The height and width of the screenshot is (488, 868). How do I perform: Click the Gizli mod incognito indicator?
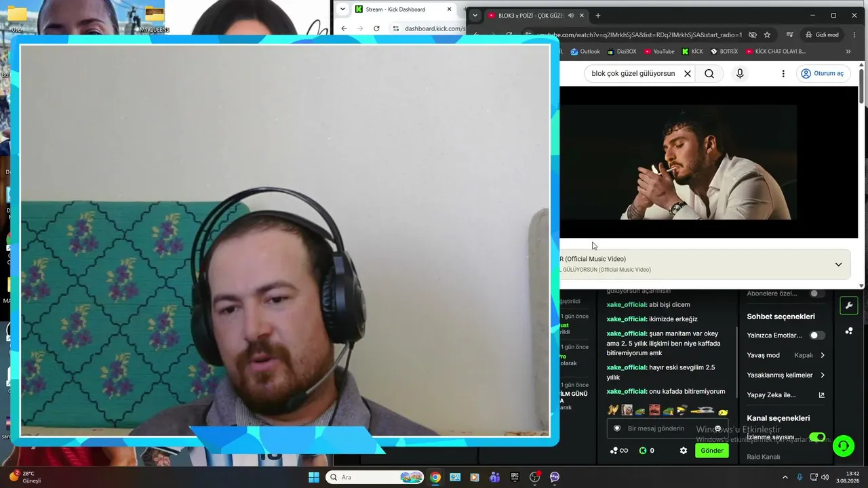pos(822,35)
